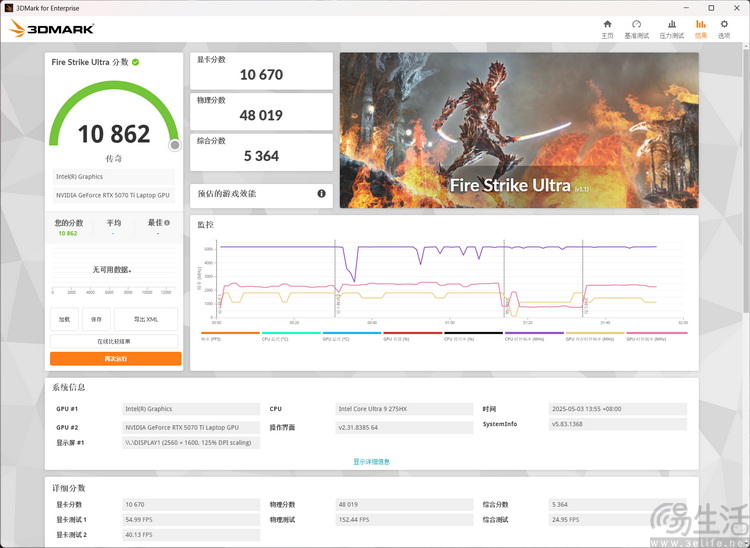Toggle the blue GPU temperature legend
Image resolution: width=750 pixels, height=548 pixels.
[352, 333]
